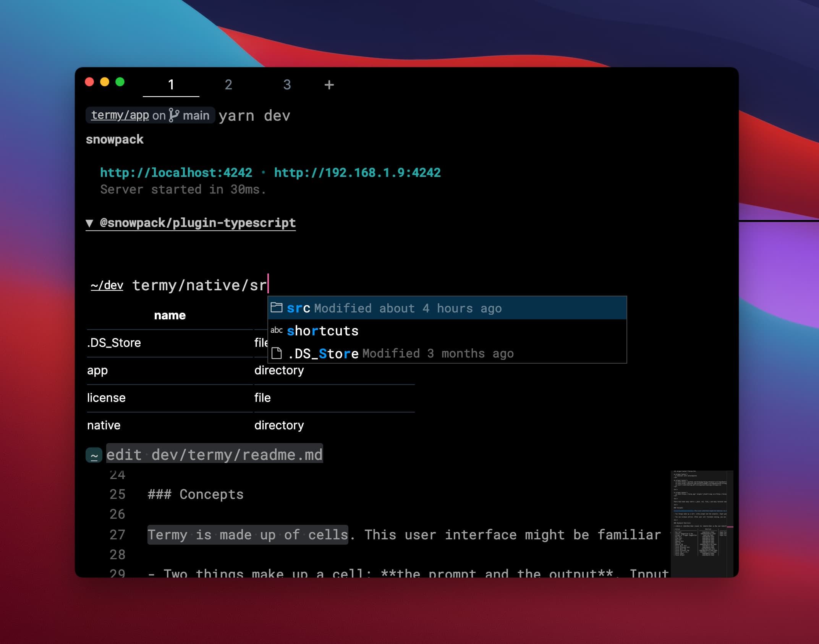Click the file icon beside .DS_Store suggestion
The width and height of the screenshot is (819, 644).
(x=277, y=353)
